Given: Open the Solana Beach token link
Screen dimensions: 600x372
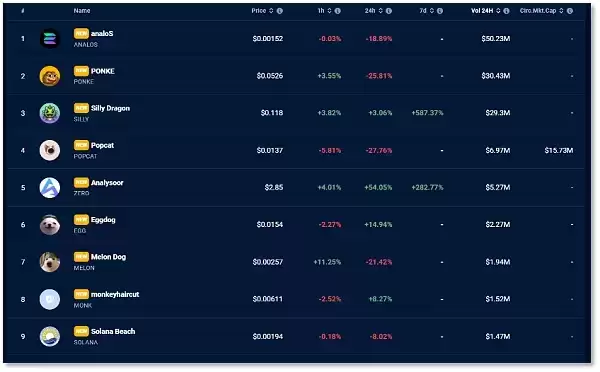Looking at the screenshot, I should [x=113, y=331].
